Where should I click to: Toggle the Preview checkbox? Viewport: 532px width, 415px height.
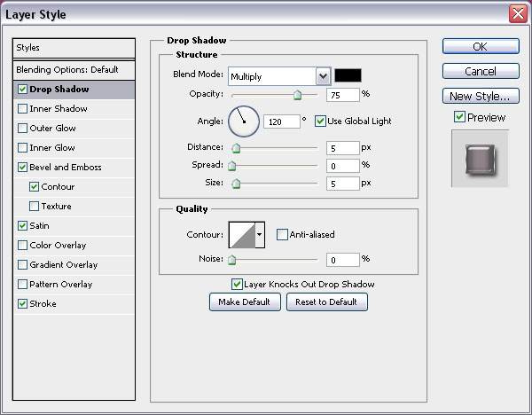[x=459, y=117]
